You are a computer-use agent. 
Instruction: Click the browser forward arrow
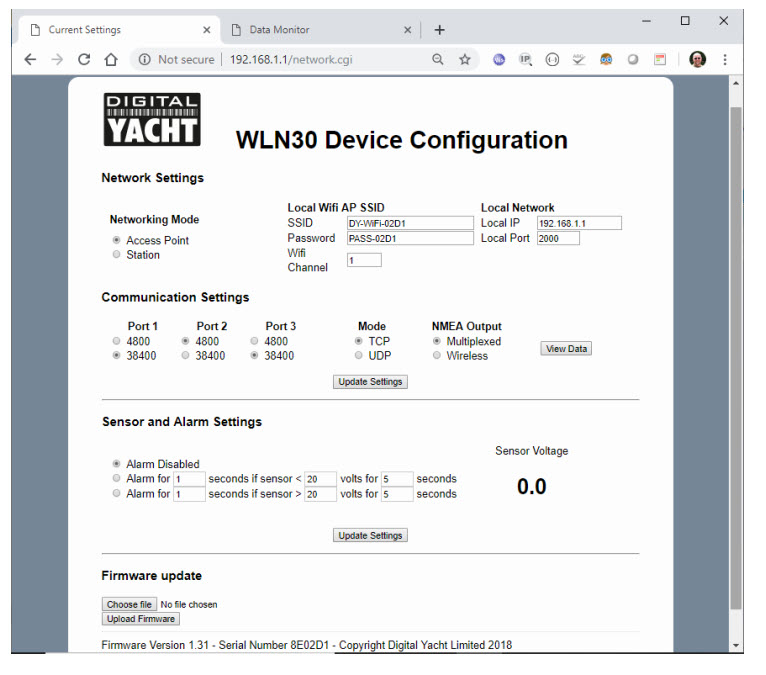pos(57,60)
